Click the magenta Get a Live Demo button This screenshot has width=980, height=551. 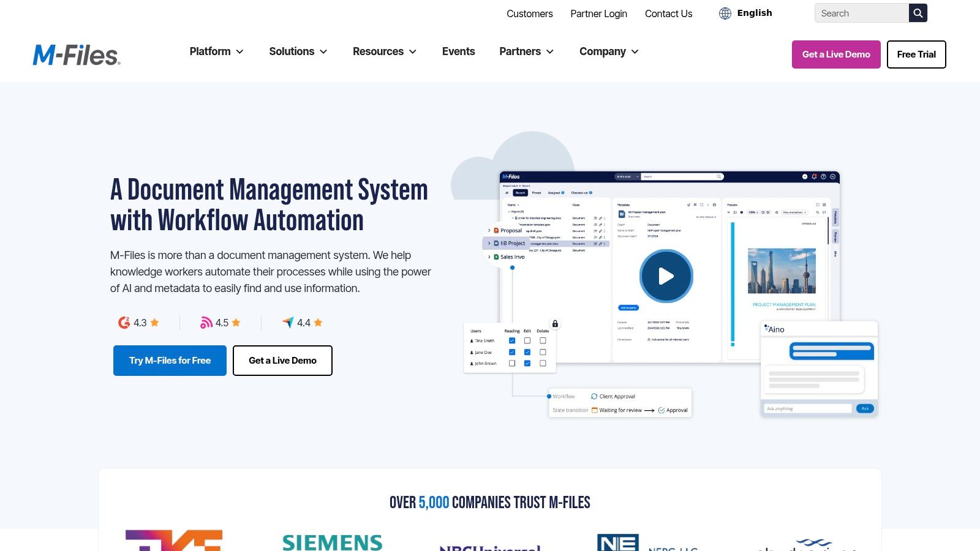tap(836, 54)
